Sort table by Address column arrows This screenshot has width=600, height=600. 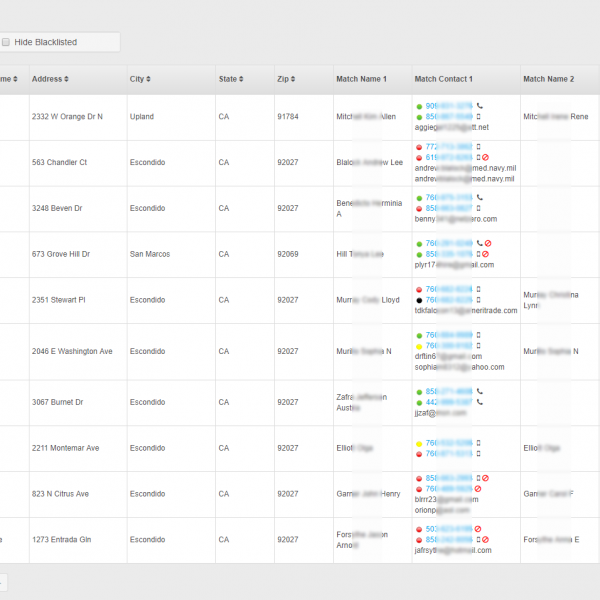67,79
